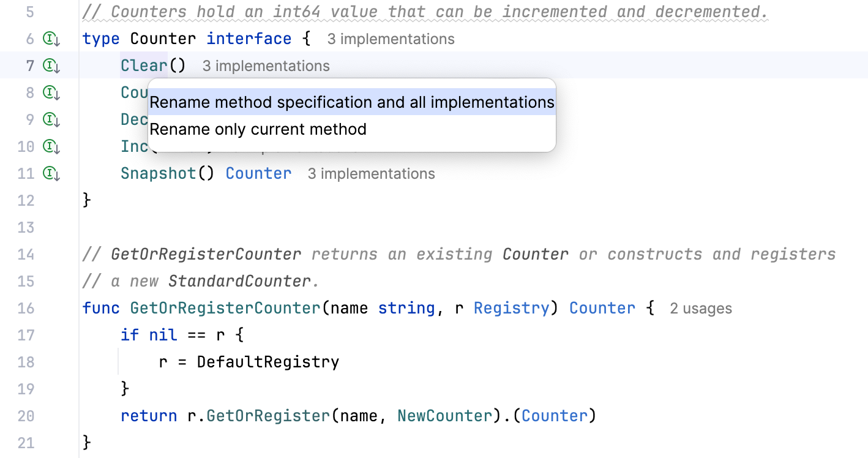
Task: Click the Registry parameter type in the function signature
Action: (511, 308)
